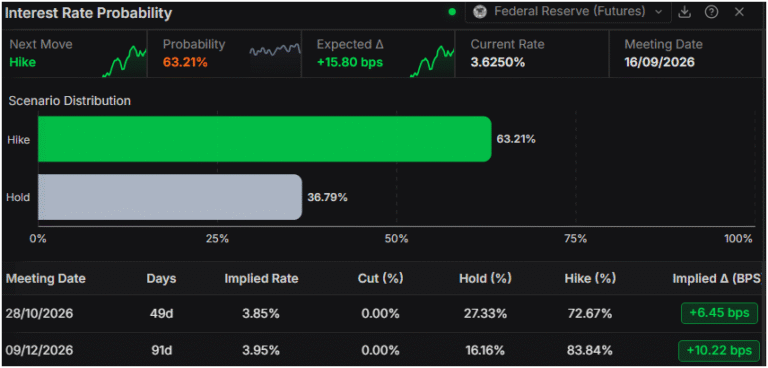The image size is (768, 368).
Task: Click the Interest Rate Probability title
Action: point(88,13)
